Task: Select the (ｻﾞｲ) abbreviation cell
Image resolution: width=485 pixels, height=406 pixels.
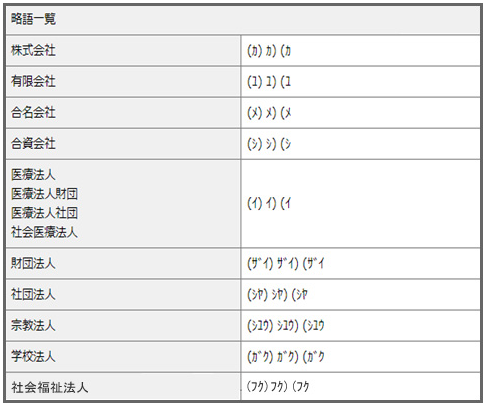Action: [360, 264]
